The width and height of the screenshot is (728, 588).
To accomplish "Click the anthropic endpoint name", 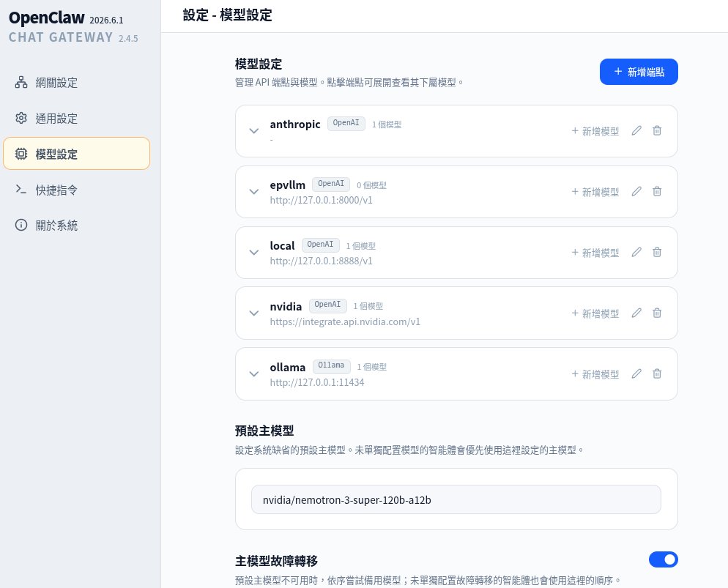I will point(295,124).
